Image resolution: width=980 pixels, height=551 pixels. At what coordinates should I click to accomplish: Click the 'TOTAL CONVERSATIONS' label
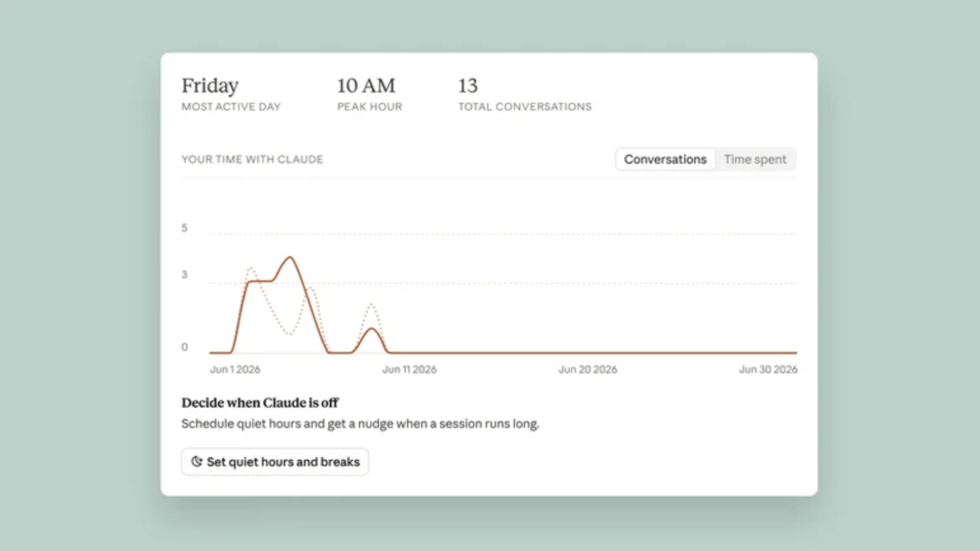click(x=524, y=107)
